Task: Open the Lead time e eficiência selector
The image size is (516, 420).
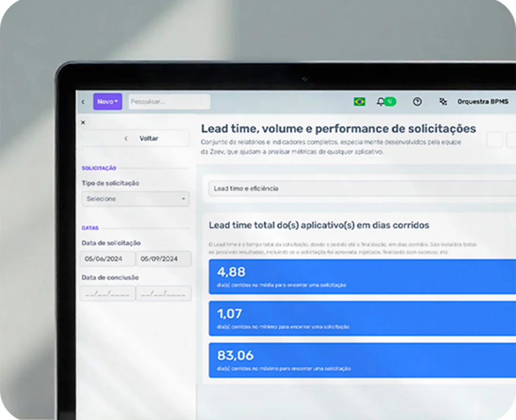Action: 361,189
